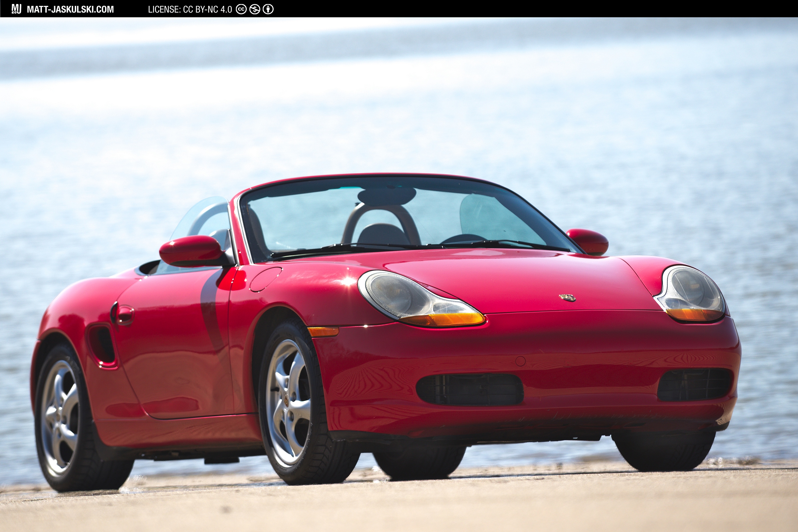Open the MATT-JASKULSKI.COM website link
This screenshot has width=798, height=532.
(69, 9)
